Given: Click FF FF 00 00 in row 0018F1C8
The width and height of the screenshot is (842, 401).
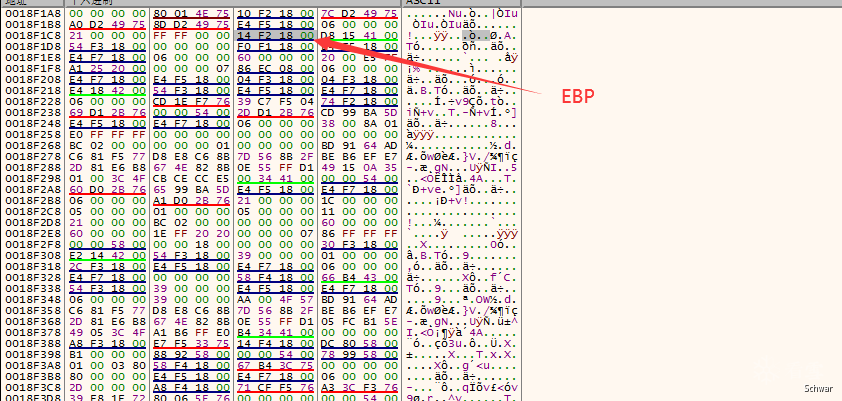Looking at the screenshot, I should click(191, 35).
